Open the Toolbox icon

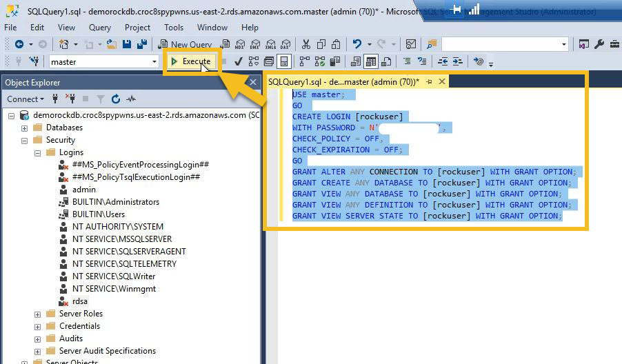coord(614,44)
